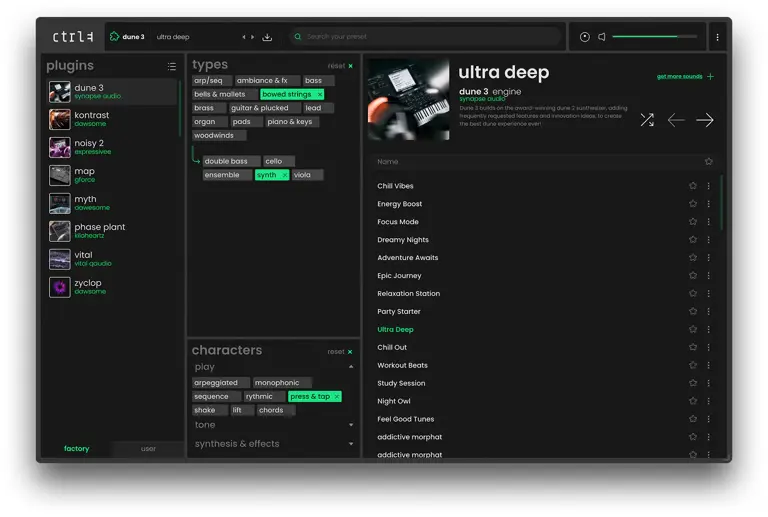The height and width of the screenshot is (517, 768).
Task: Open options menu for Focus Mode
Action: (x=708, y=222)
